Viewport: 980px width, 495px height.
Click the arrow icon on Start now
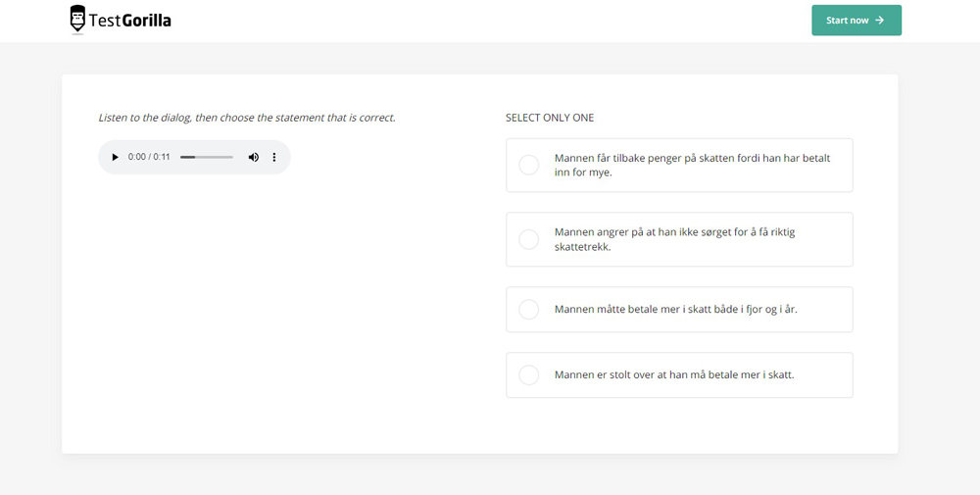880,20
